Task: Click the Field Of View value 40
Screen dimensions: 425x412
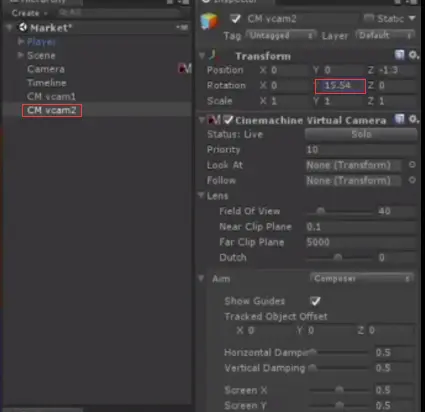Action: pyautogui.click(x=396, y=211)
